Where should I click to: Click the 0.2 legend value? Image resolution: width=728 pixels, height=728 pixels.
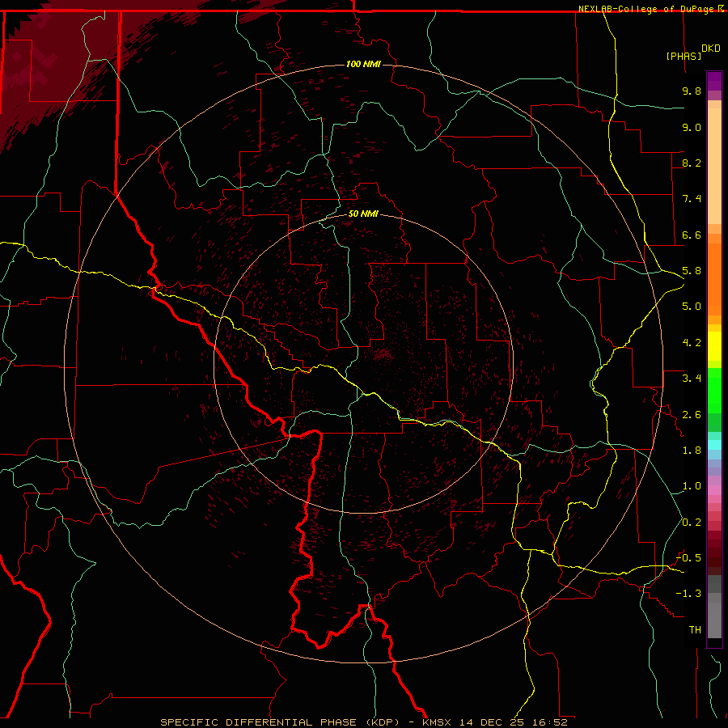(x=692, y=523)
